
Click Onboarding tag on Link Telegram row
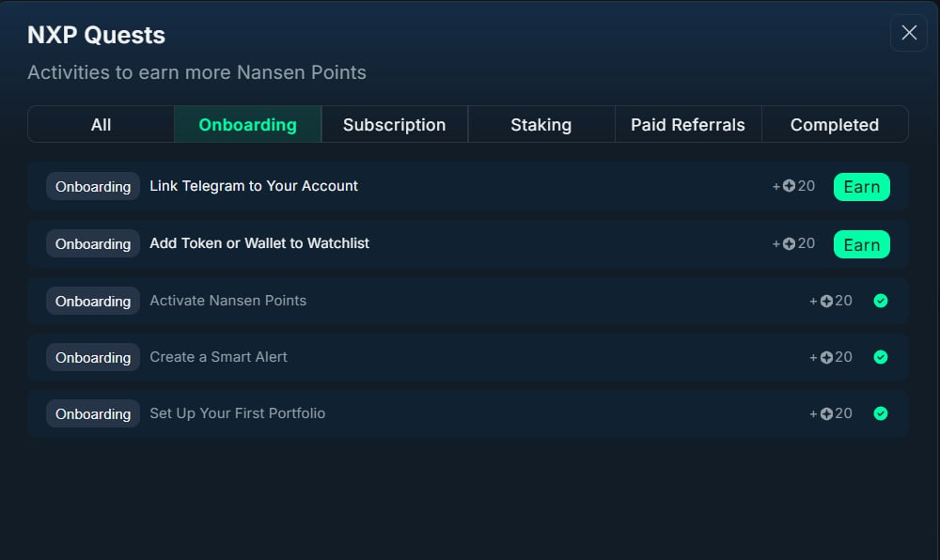pos(93,186)
